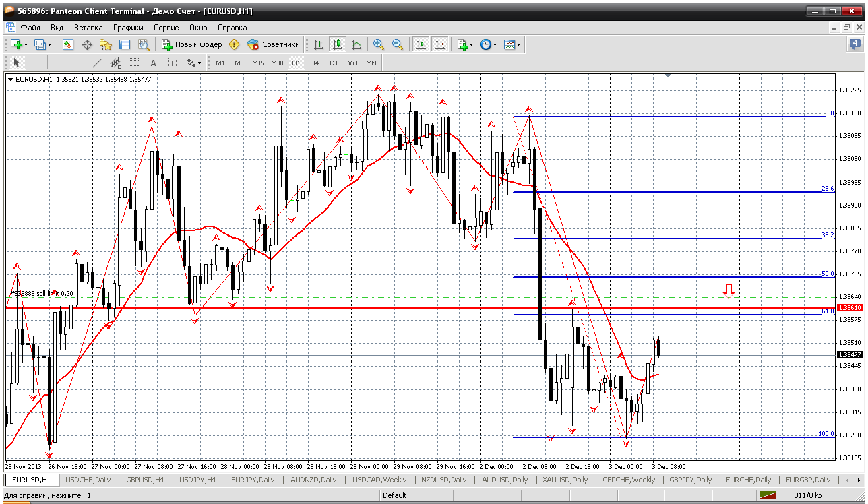The height and width of the screenshot is (504, 868).
Task: Draw a vertical line tool
Action: pyautogui.click(x=59, y=63)
